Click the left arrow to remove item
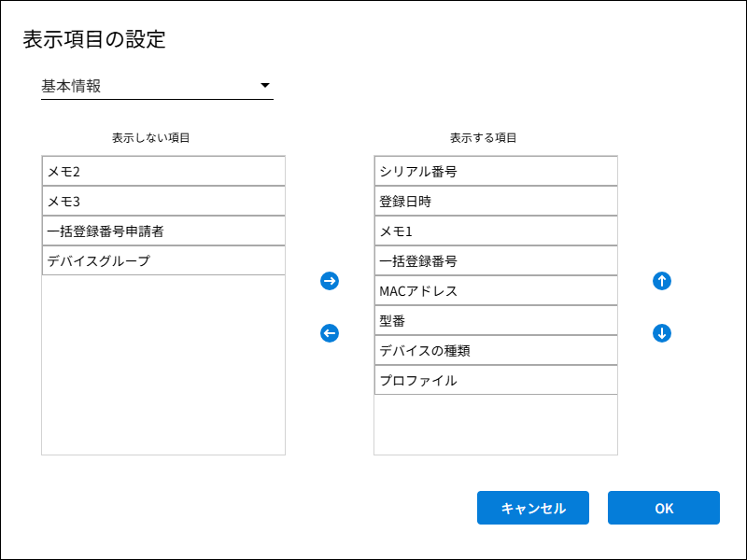The height and width of the screenshot is (560, 747). pos(330,333)
